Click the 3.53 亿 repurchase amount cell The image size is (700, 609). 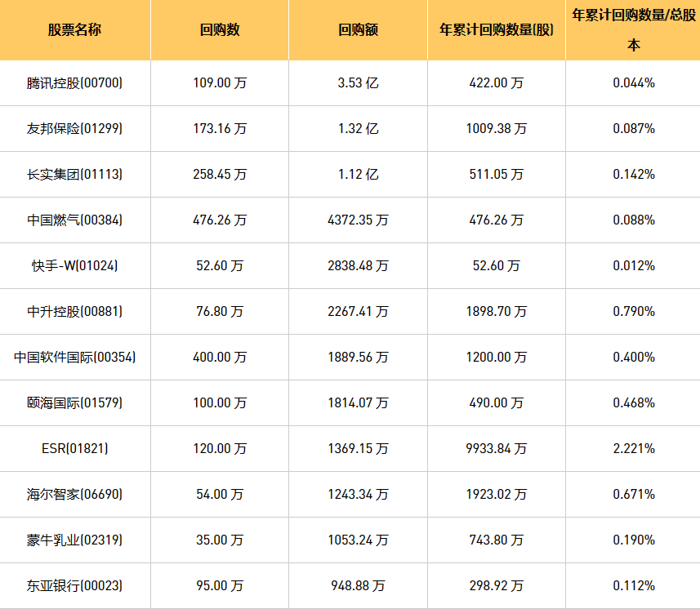point(358,82)
